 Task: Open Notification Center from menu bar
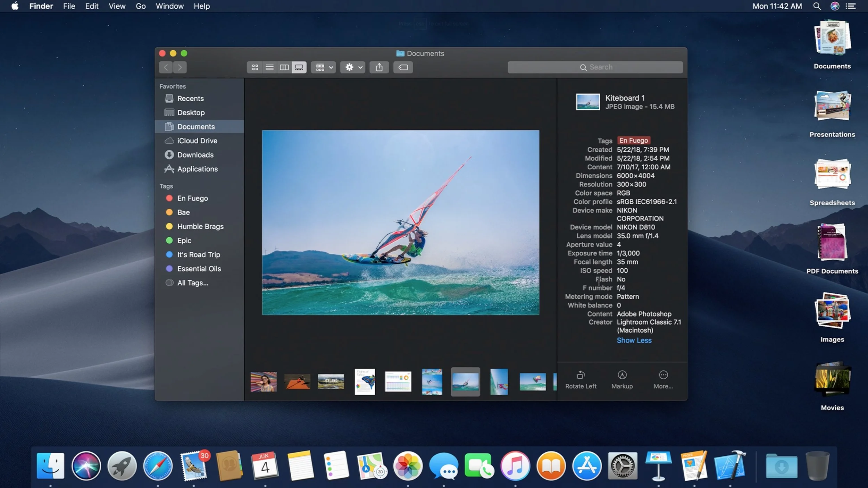pyautogui.click(x=851, y=6)
